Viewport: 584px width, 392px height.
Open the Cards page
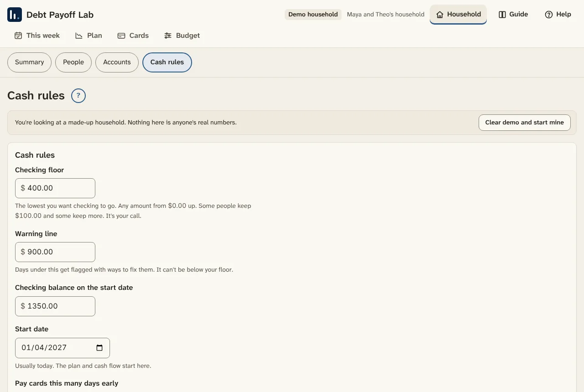[x=133, y=36]
